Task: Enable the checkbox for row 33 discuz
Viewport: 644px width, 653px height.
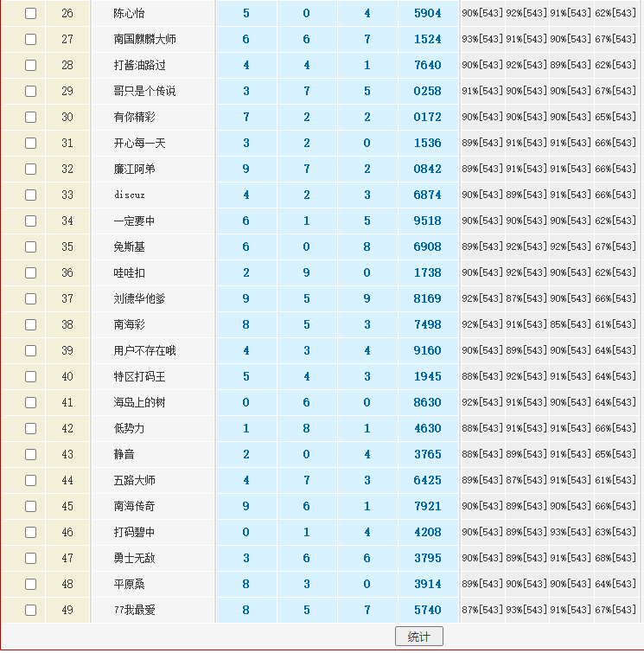Action: [30, 195]
